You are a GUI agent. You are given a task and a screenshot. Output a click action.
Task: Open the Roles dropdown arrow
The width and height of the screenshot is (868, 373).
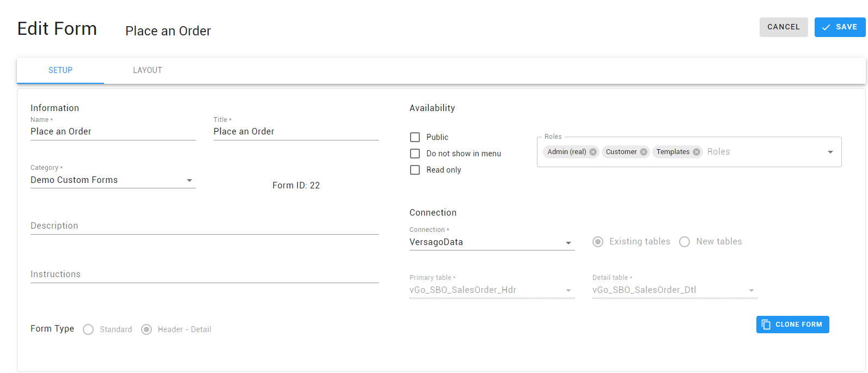[830, 152]
